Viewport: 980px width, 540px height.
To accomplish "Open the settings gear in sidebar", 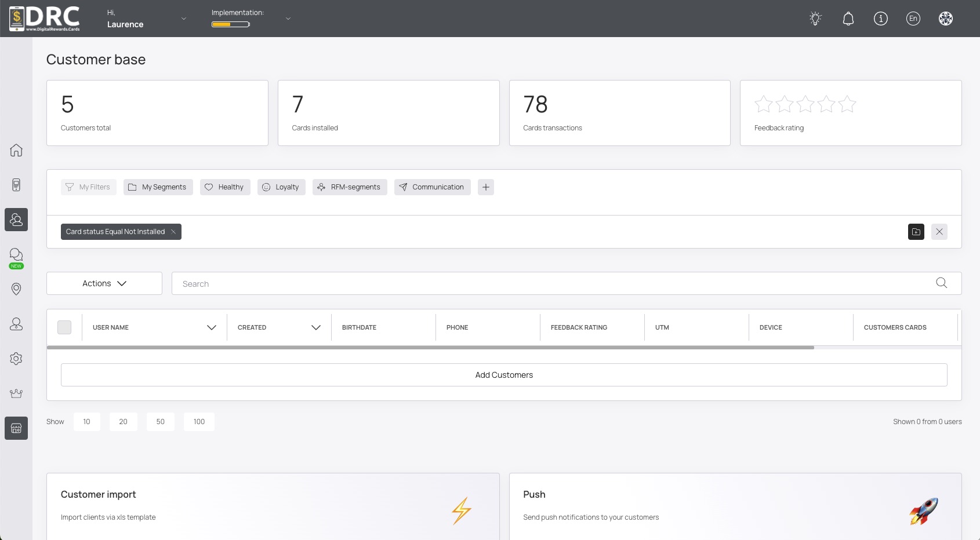I will coord(16,359).
